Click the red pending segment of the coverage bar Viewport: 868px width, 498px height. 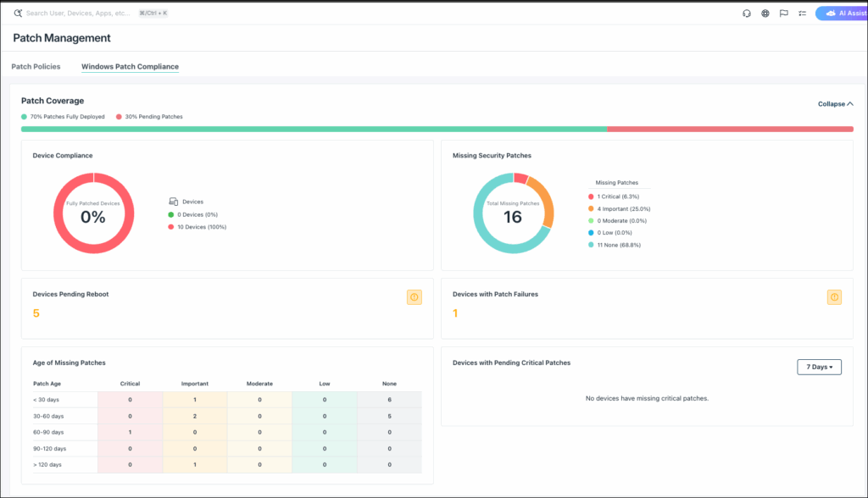tap(729, 129)
